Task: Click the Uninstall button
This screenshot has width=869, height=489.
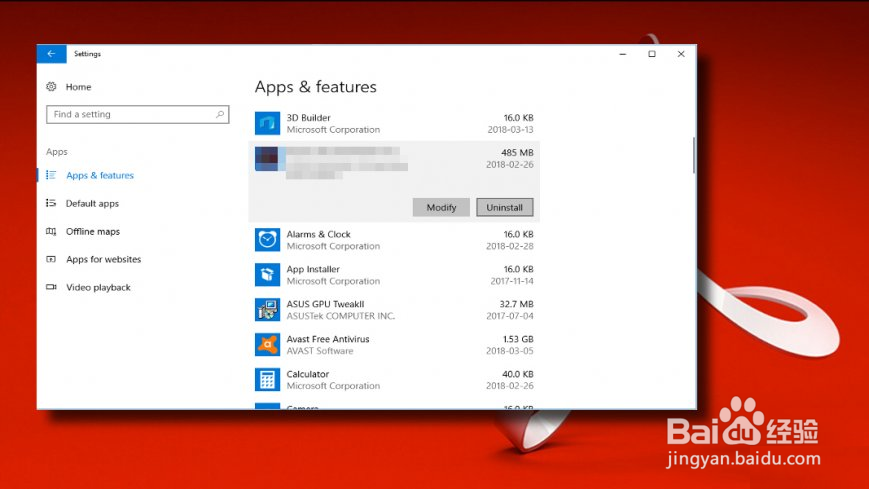Action: [x=504, y=207]
